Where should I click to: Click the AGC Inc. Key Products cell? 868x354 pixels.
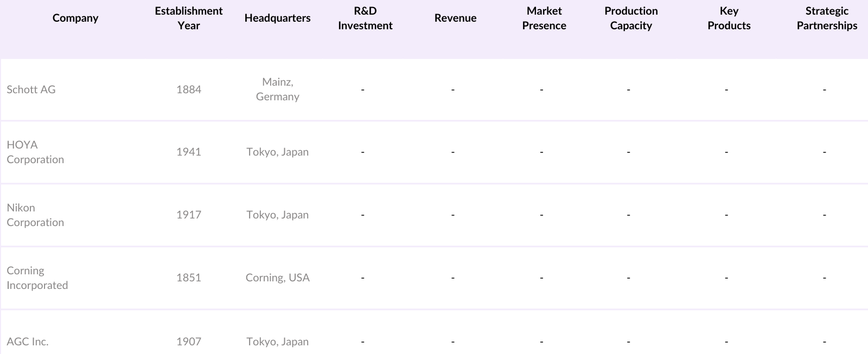[x=726, y=342]
